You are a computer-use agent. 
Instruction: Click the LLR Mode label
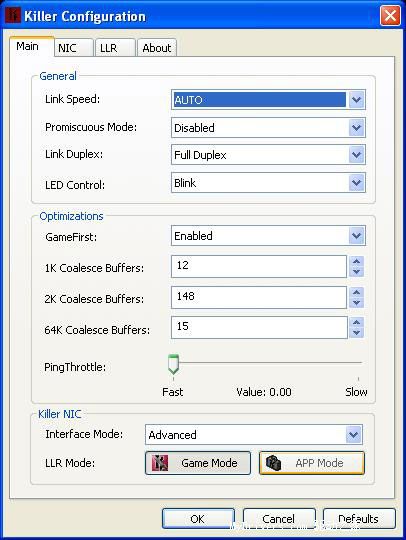point(70,463)
